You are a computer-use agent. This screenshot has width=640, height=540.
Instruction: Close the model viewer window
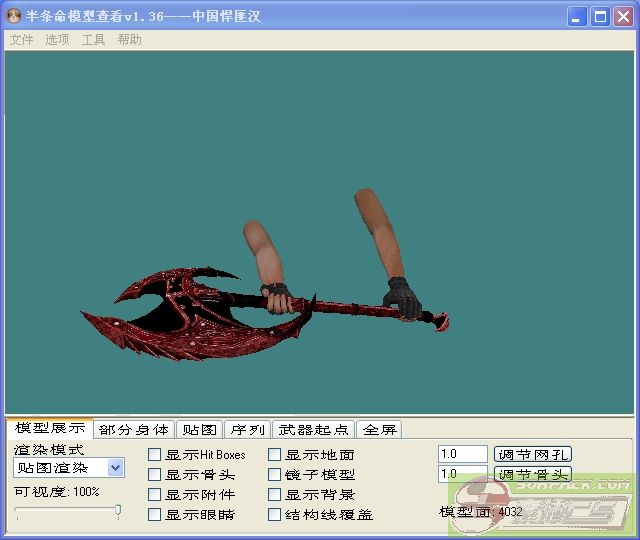click(623, 16)
